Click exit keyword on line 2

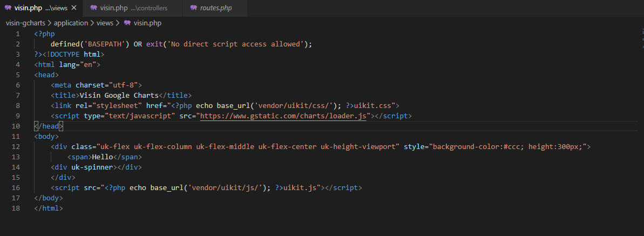point(154,44)
